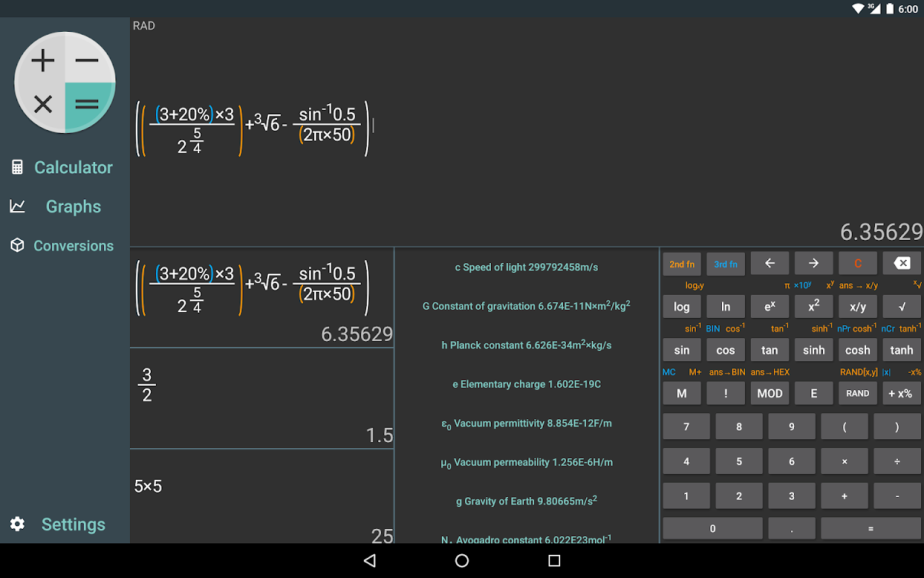The image size is (924, 578).
Task: Tap the sinh key
Action: click(814, 350)
